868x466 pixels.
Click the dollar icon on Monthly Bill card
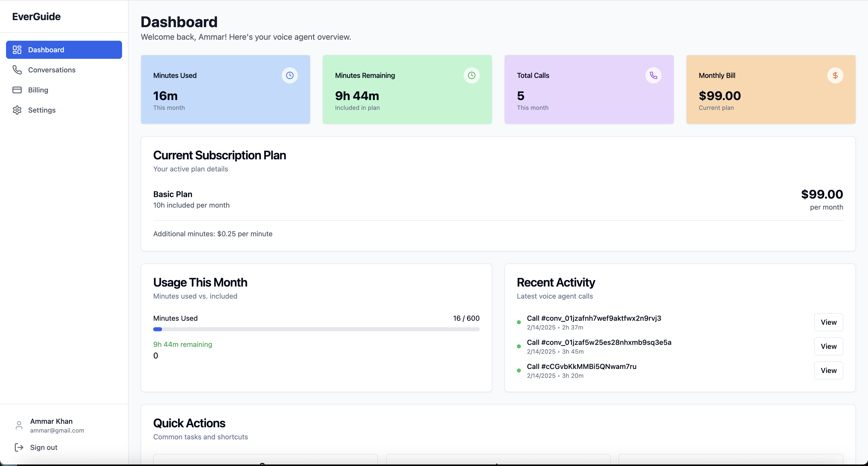pos(835,76)
